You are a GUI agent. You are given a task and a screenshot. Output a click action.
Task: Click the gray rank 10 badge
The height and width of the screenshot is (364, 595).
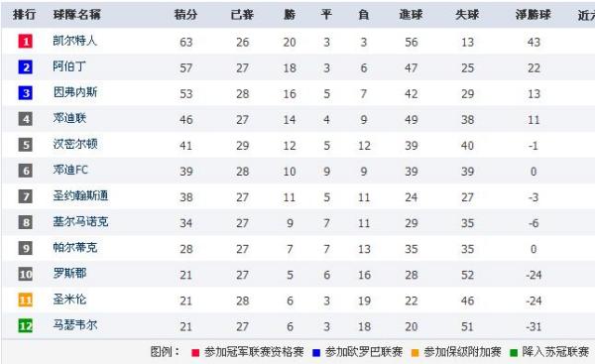(x=26, y=274)
